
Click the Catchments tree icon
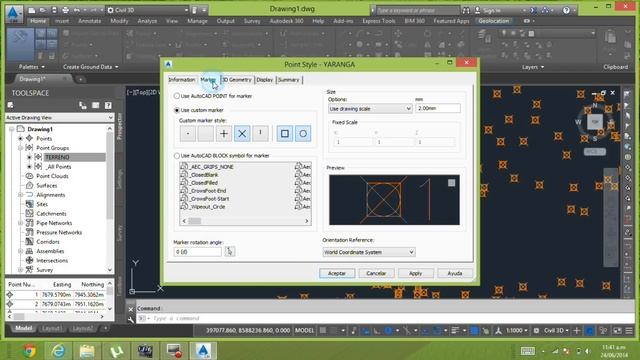pyautogui.click(x=29, y=213)
